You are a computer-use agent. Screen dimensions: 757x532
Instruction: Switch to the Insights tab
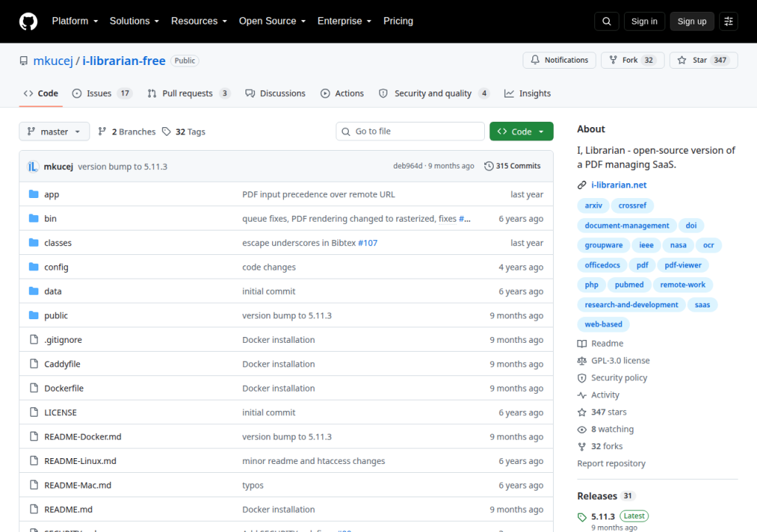tap(527, 94)
